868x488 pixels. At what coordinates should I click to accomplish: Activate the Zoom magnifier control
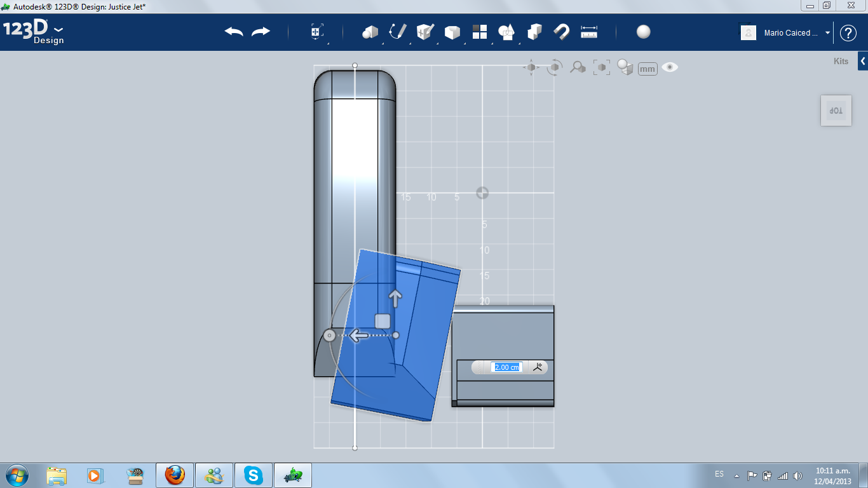(x=578, y=67)
